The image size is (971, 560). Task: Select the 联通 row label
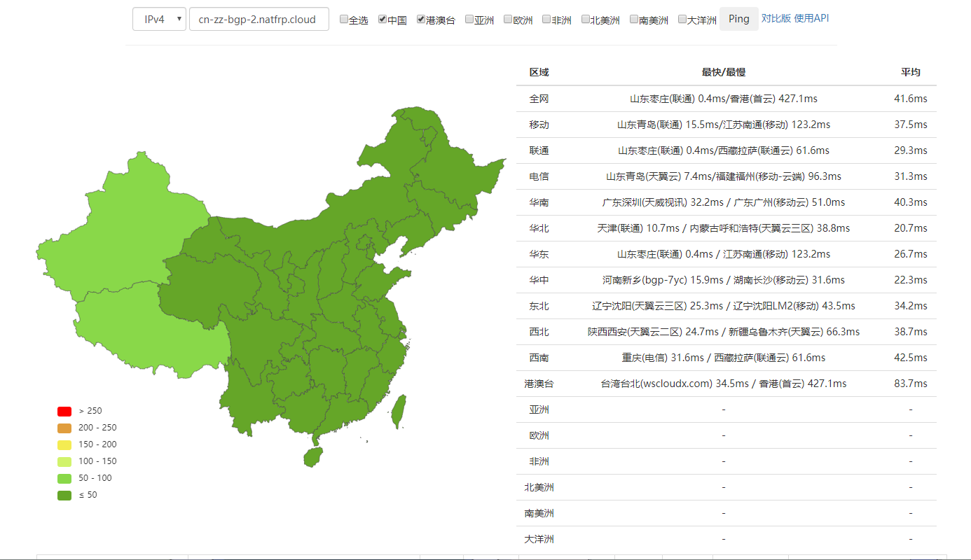(539, 150)
